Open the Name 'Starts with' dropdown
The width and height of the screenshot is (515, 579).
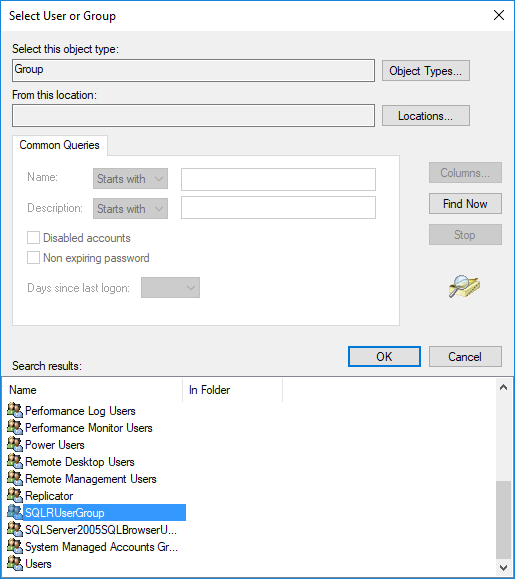click(x=130, y=179)
